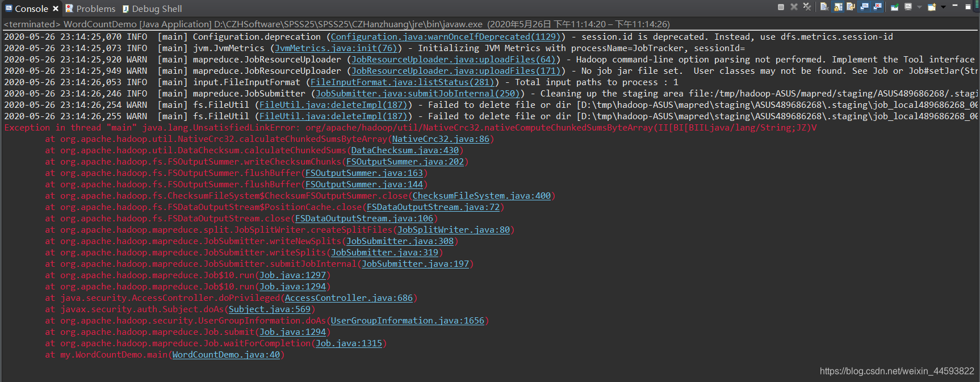The height and width of the screenshot is (382, 980).
Task: Click the Console tab icon
Action: 9,9
